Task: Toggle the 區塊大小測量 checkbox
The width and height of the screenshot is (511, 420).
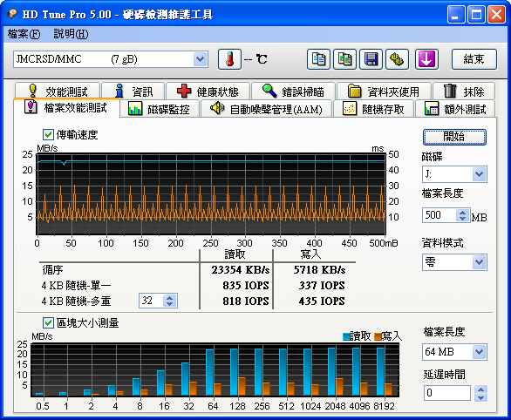Action: (48, 322)
